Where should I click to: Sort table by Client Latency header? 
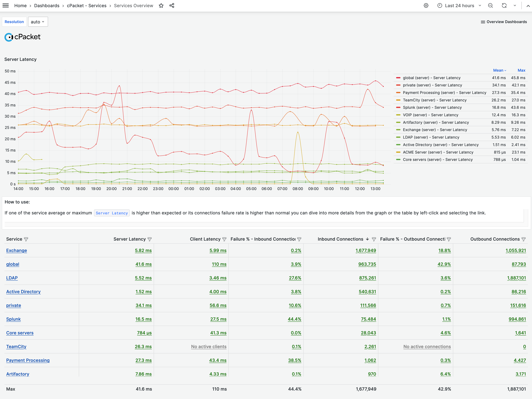tap(205, 239)
